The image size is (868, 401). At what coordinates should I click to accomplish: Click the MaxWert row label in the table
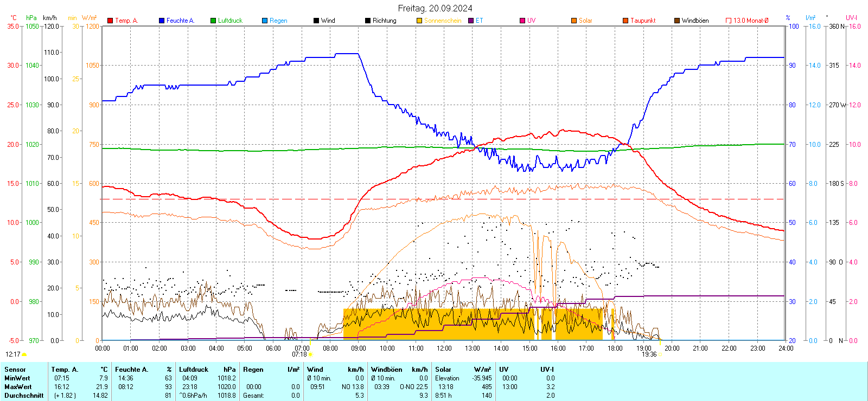18,387
